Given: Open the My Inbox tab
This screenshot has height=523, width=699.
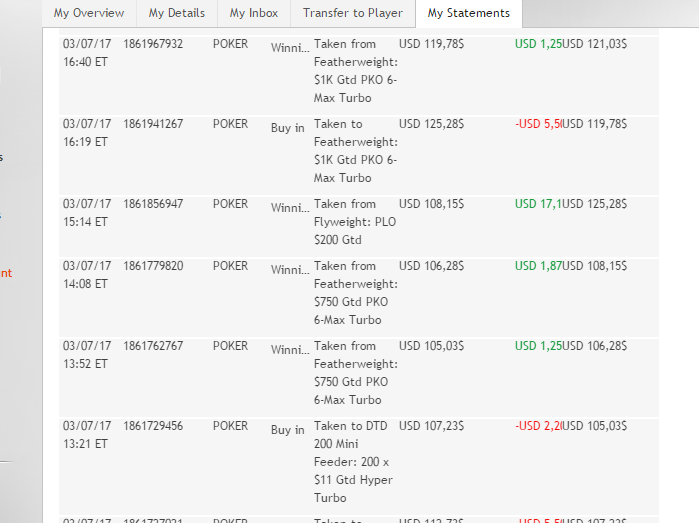Looking at the screenshot, I should pyautogui.click(x=252, y=13).
